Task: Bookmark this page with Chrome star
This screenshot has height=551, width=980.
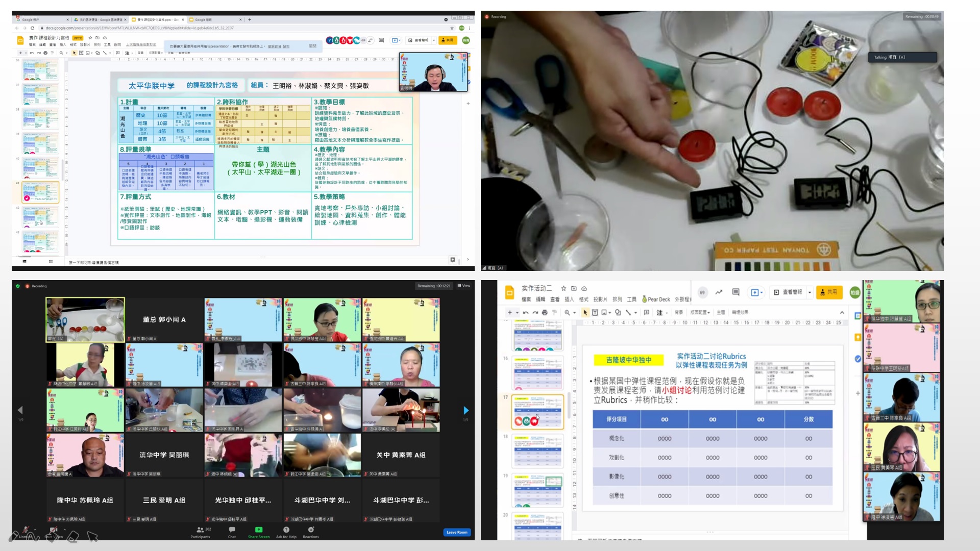Action: pos(452,28)
